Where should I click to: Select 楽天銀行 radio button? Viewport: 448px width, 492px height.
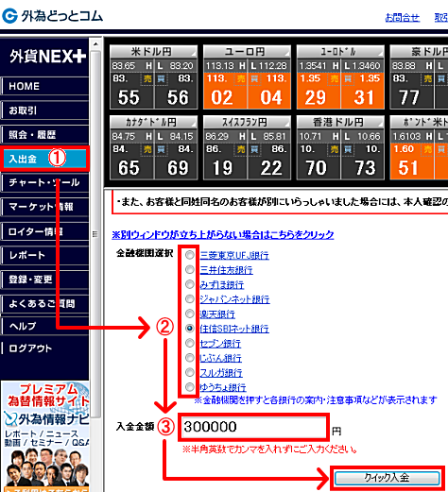coord(190,314)
